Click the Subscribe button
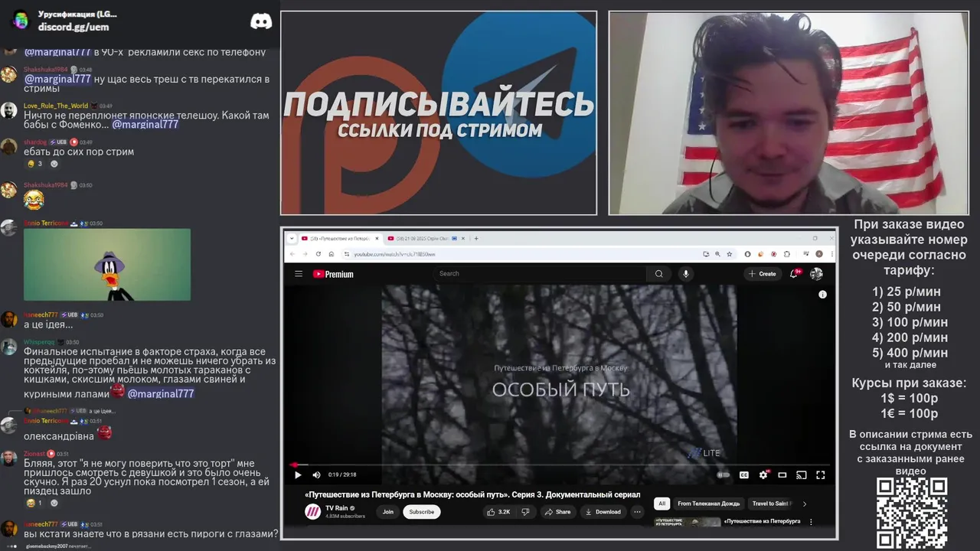980x551 pixels. 421,512
